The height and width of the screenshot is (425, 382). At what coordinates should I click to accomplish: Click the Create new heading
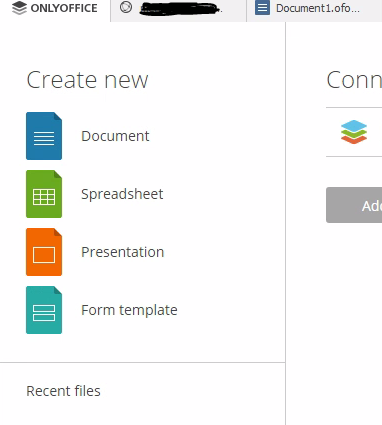pos(87,80)
